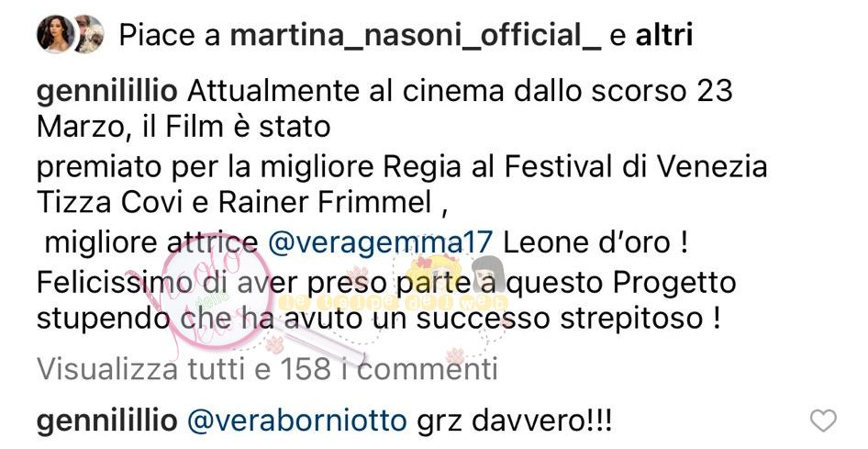The image size is (868, 449).
Task: Select the 'grz davvero!!!' comment text
Action: tap(514, 421)
